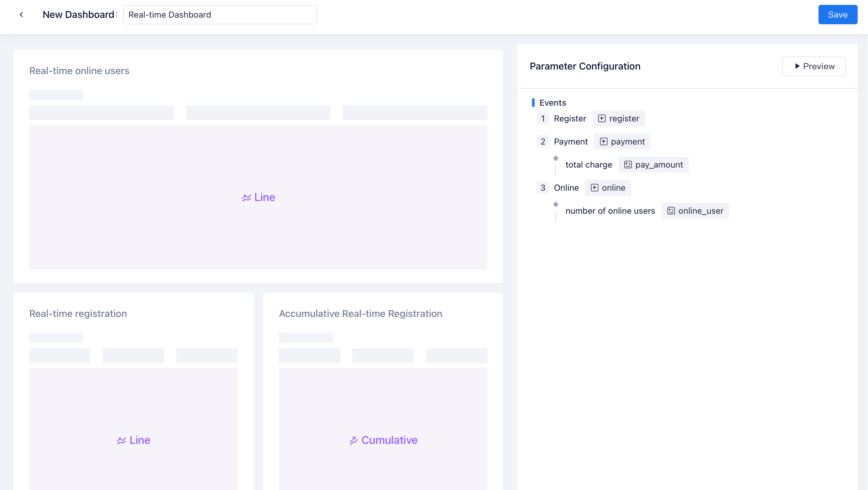Click the Events section heading

click(x=553, y=103)
